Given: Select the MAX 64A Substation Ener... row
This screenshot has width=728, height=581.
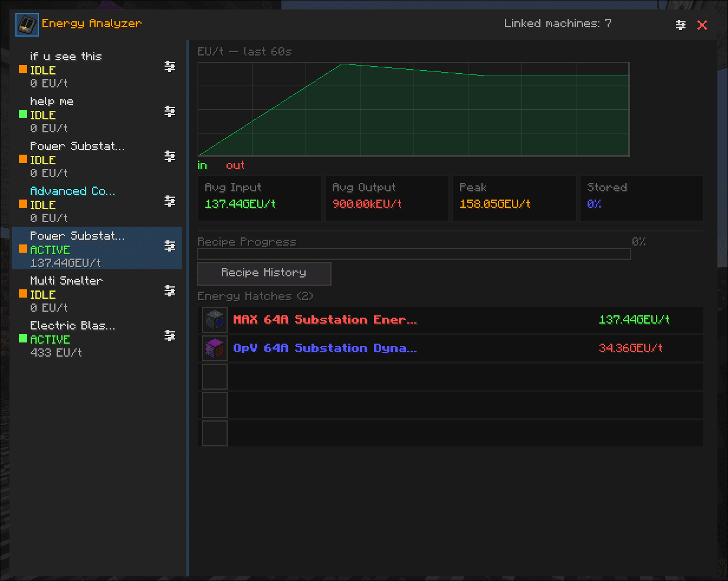Looking at the screenshot, I should [x=451, y=320].
